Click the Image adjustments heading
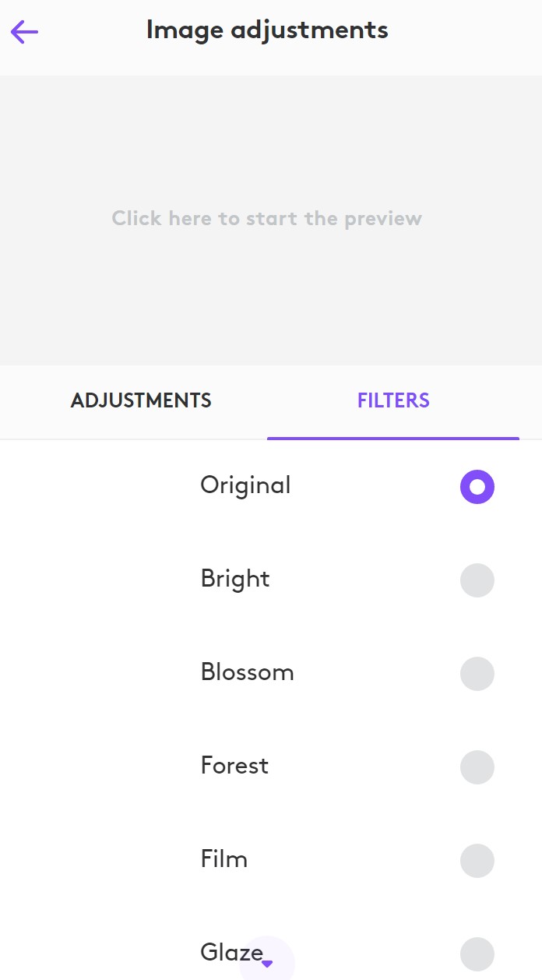Viewport: 542px width, 980px height. 266,30
